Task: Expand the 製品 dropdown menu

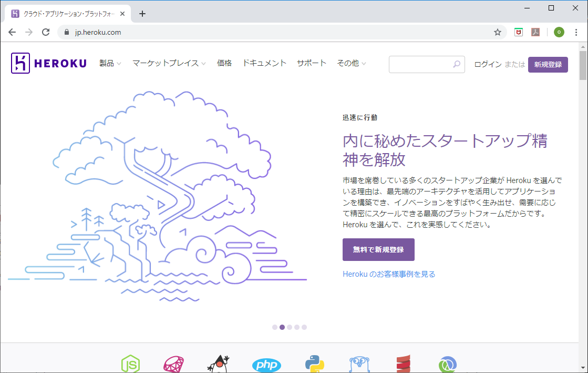Action: tap(110, 63)
